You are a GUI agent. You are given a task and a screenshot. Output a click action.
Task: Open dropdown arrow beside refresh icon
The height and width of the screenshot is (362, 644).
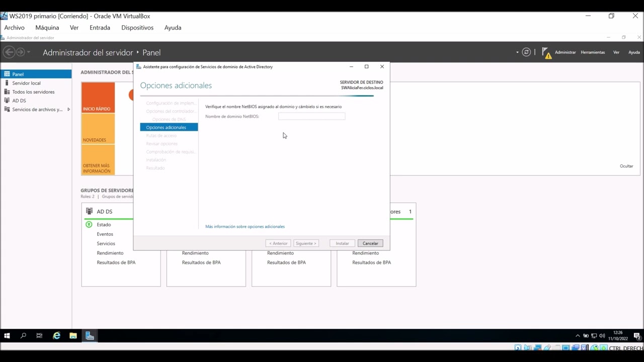[517, 52]
